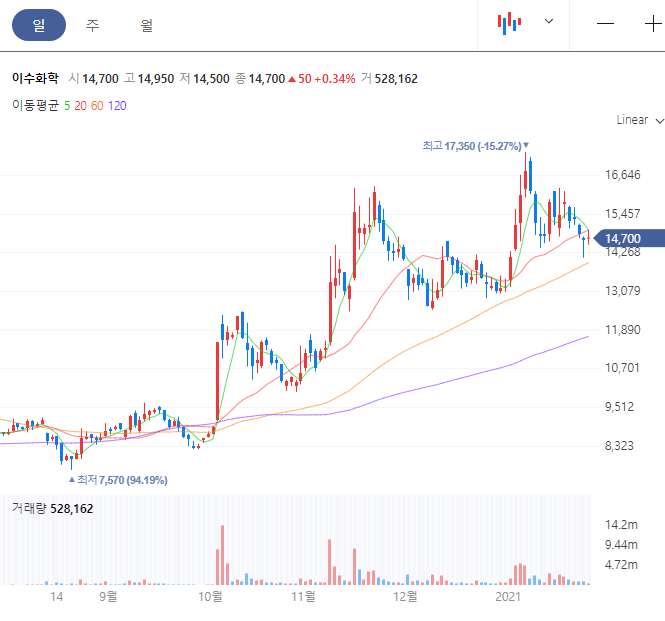Click the 10월 date axis label
This screenshot has height=621, width=665.
pyautogui.click(x=210, y=596)
